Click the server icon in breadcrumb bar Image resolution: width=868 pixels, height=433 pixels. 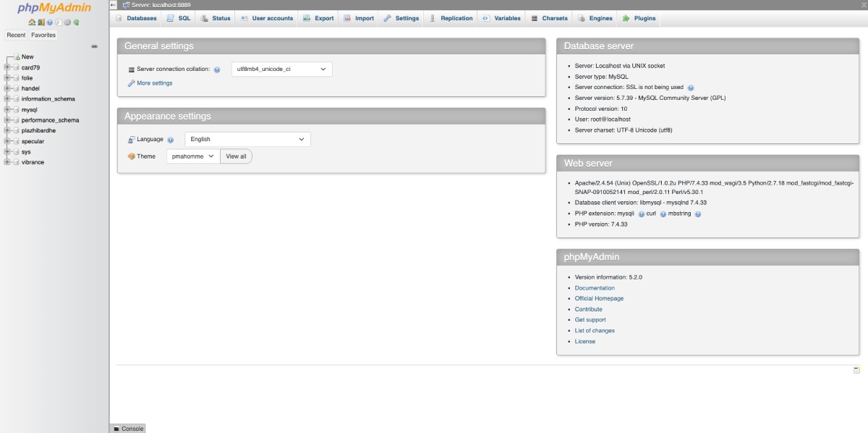(x=126, y=5)
